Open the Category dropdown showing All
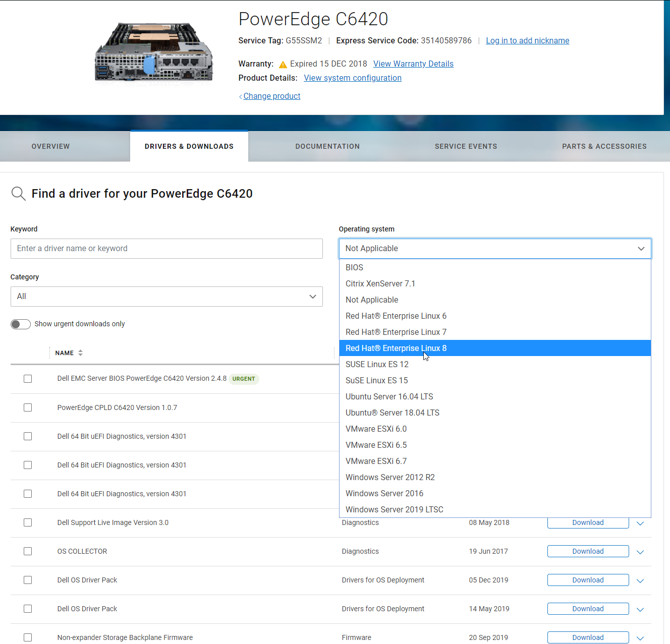 tap(166, 297)
